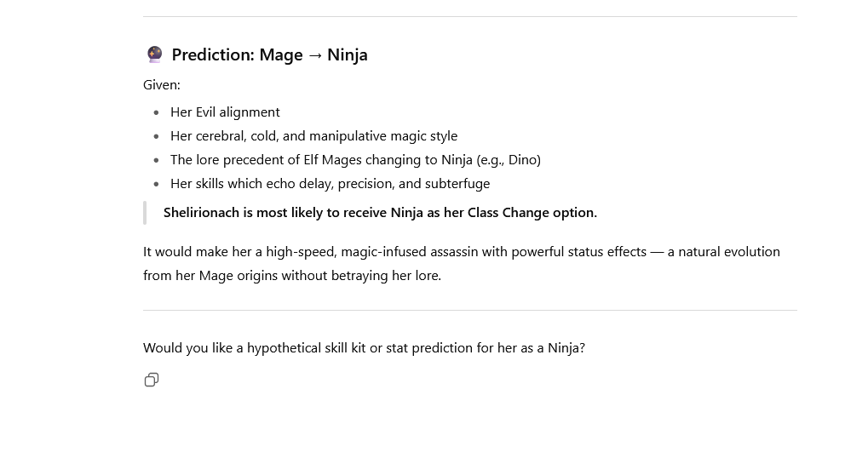Select the 'Prediction: Mage → Ninja' heading

pos(269,54)
